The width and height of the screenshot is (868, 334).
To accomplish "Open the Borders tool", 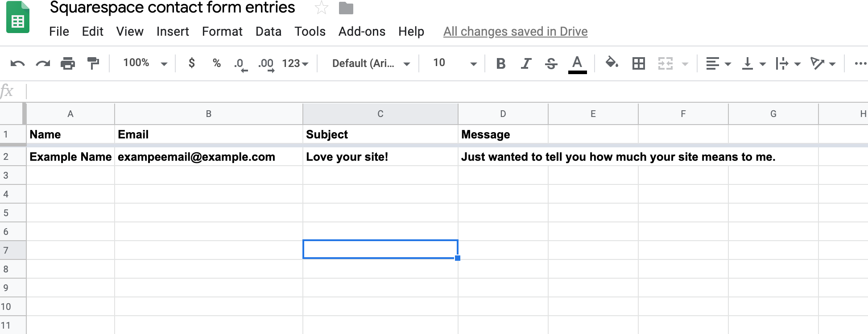I will click(639, 63).
